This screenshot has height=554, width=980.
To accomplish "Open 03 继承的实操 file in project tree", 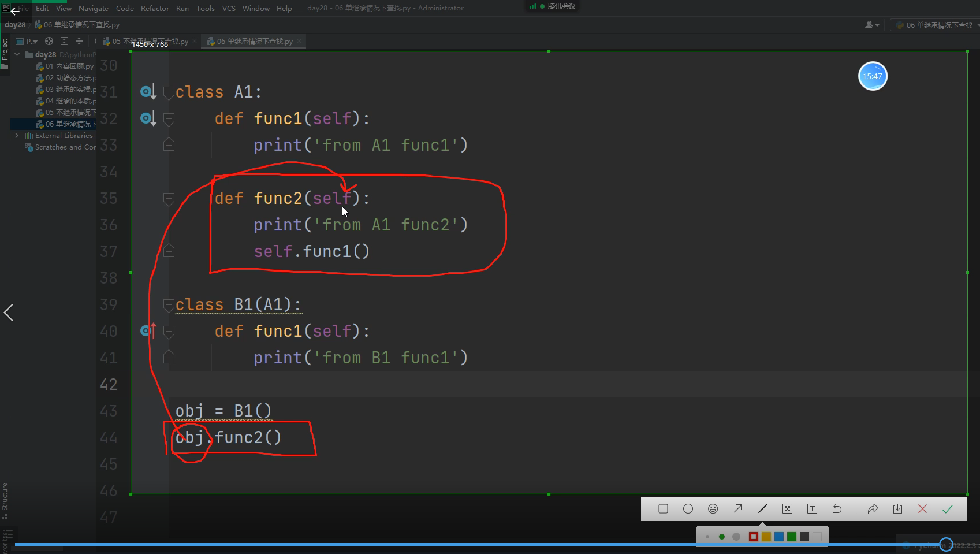I will 66,90.
